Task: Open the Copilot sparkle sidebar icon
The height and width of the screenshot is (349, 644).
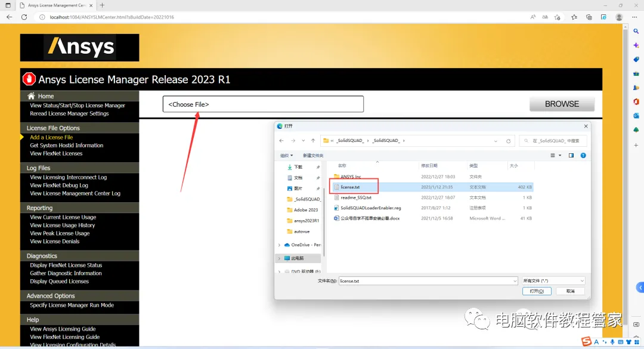Action: coord(636,45)
